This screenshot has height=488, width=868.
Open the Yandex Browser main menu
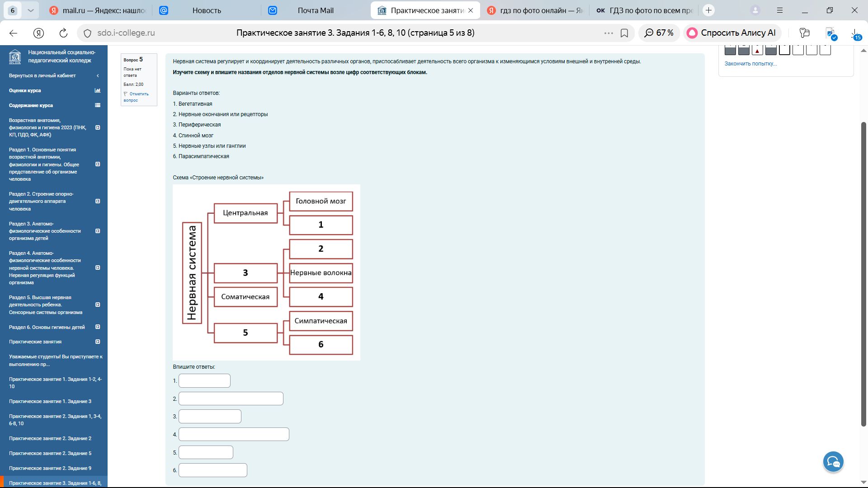780,10
